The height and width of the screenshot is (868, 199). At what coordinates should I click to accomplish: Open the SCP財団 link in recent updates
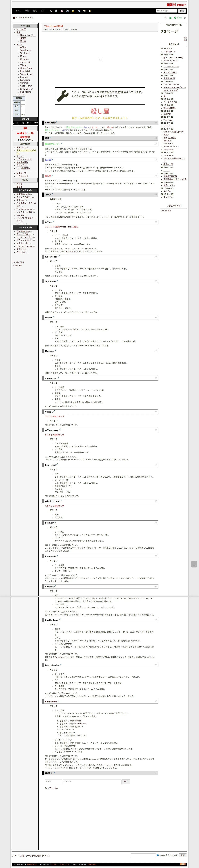click(x=167, y=114)
